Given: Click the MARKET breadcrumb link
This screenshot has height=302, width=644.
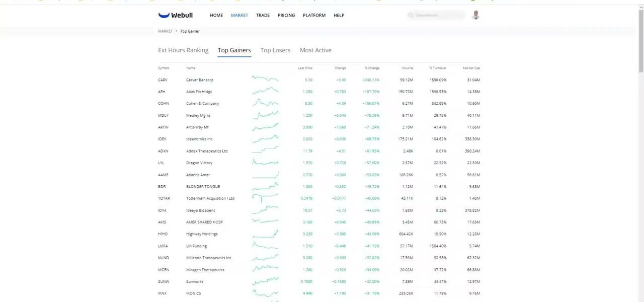Looking at the screenshot, I should tap(165, 31).
